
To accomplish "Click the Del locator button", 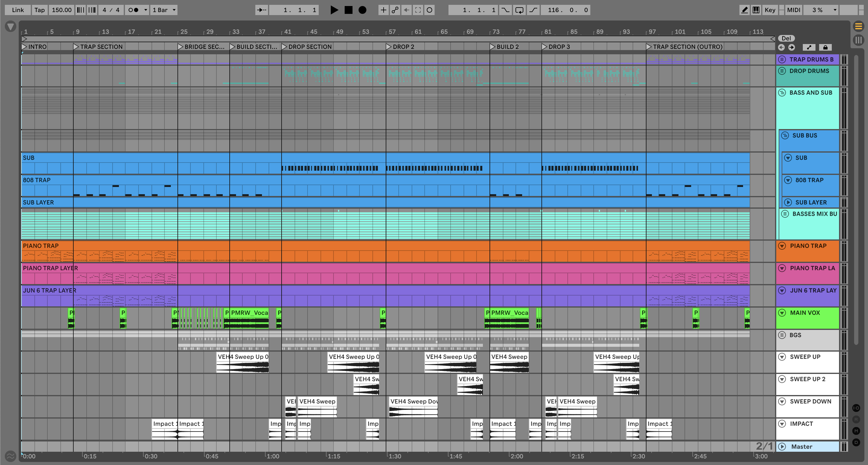I will 786,38.
